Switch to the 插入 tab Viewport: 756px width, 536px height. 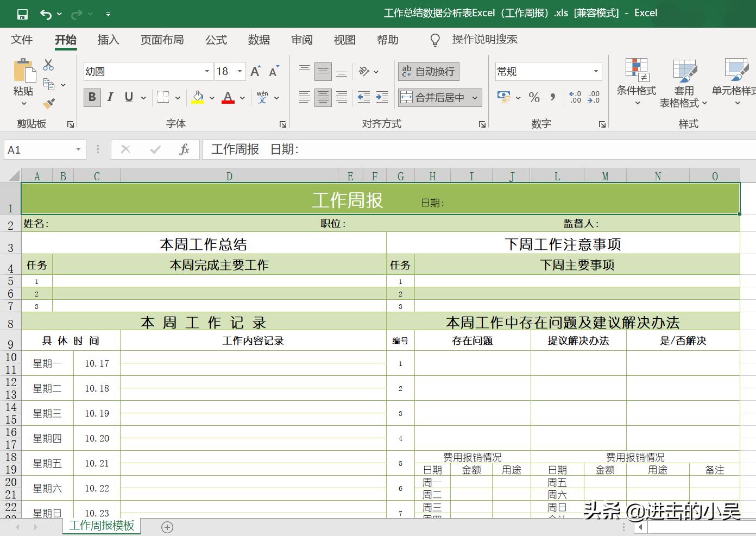point(108,40)
